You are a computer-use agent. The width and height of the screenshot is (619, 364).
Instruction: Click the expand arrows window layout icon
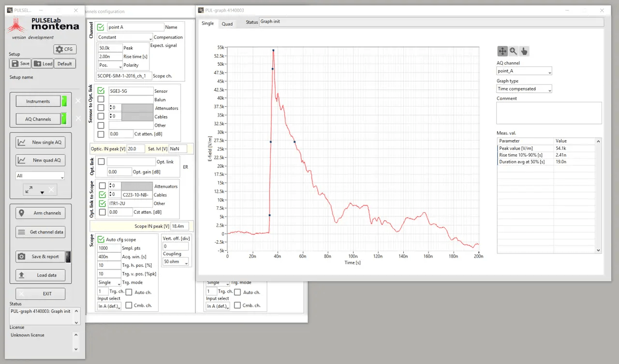pos(29,190)
